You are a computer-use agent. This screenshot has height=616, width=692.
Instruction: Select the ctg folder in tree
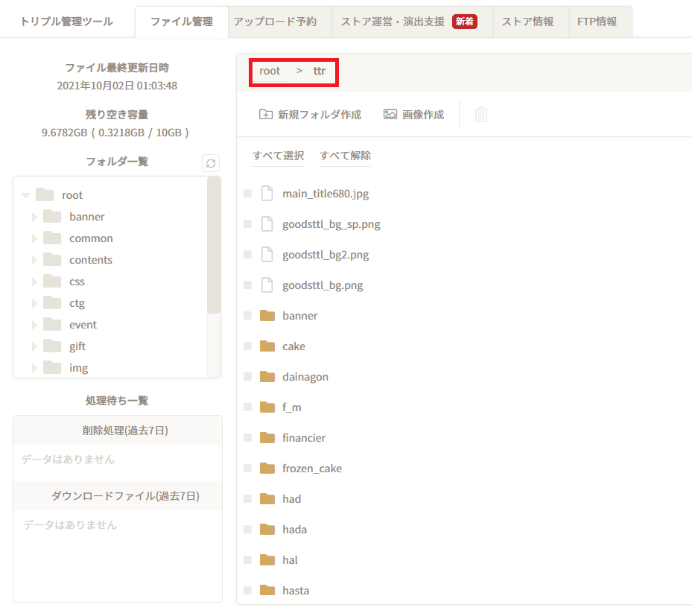point(77,303)
